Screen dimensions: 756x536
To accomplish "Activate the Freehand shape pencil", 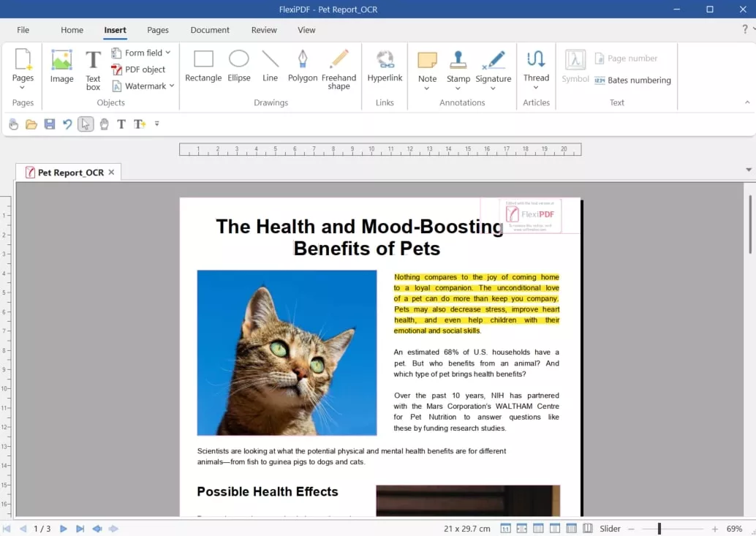I will pyautogui.click(x=339, y=70).
